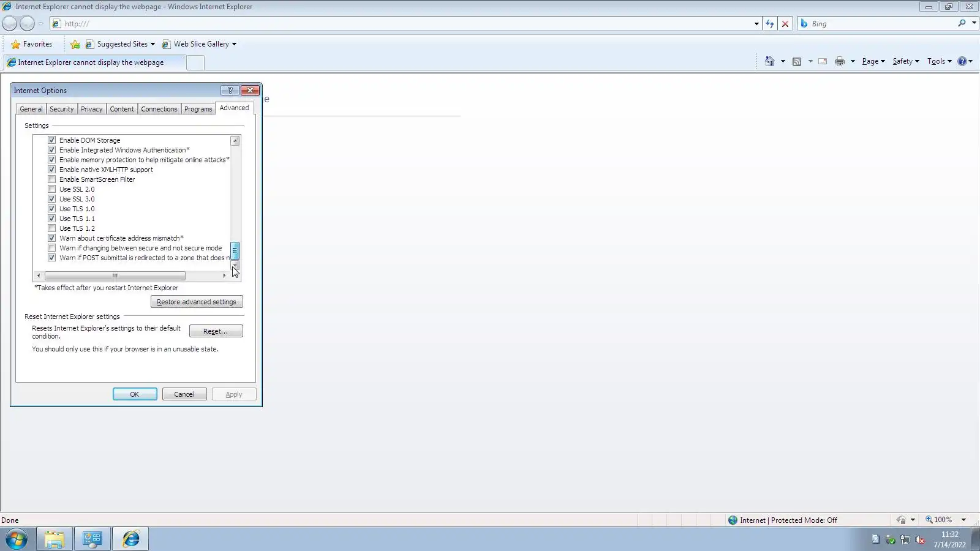Toggle the Use TLS 1.0 checkbox

pos(52,209)
